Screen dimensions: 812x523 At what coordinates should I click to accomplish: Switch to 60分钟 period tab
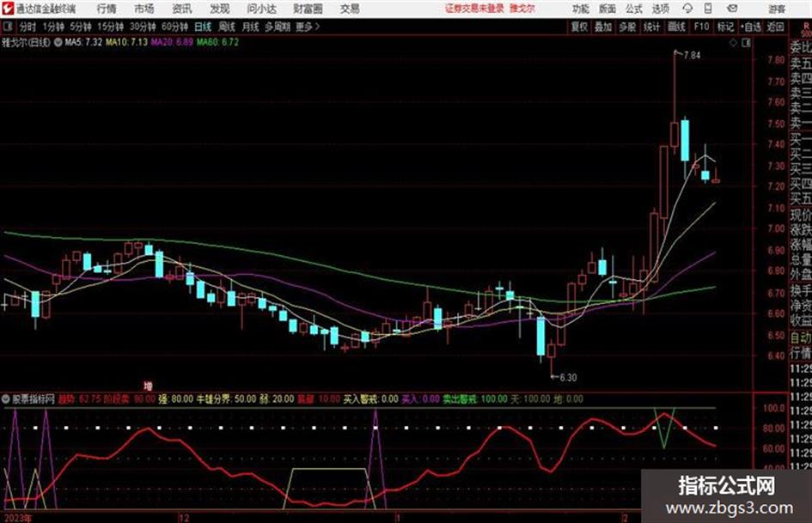pyautogui.click(x=174, y=27)
